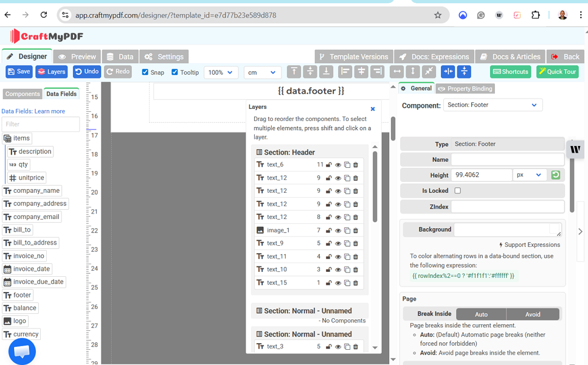Check the Is Locked checkbox
588x365 pixels.
pos(458,190)
